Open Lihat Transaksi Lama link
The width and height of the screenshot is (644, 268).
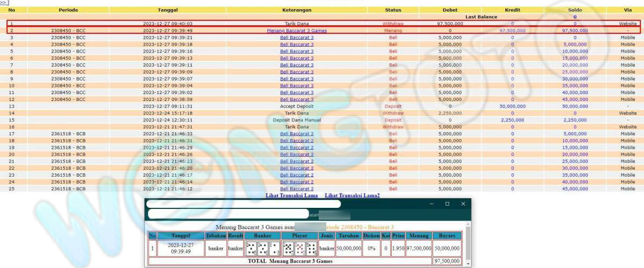(291, 195)
